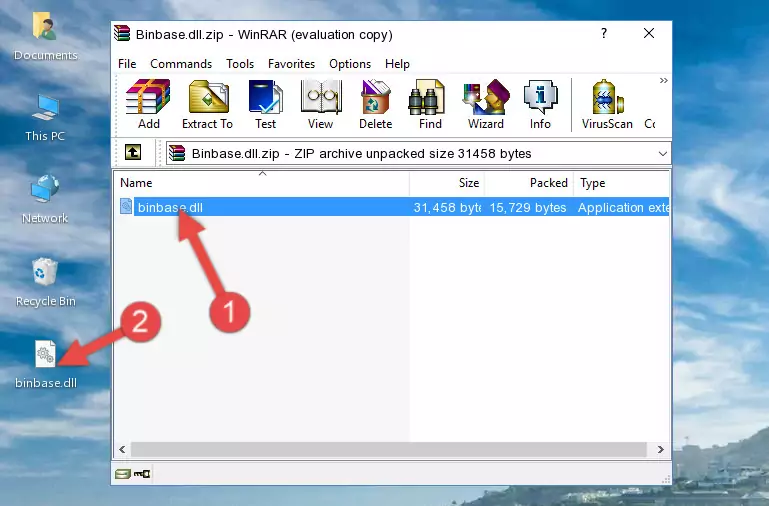Select the Recycle Bin desktop icon
This screenshot has height=506, width=769.
45,282
